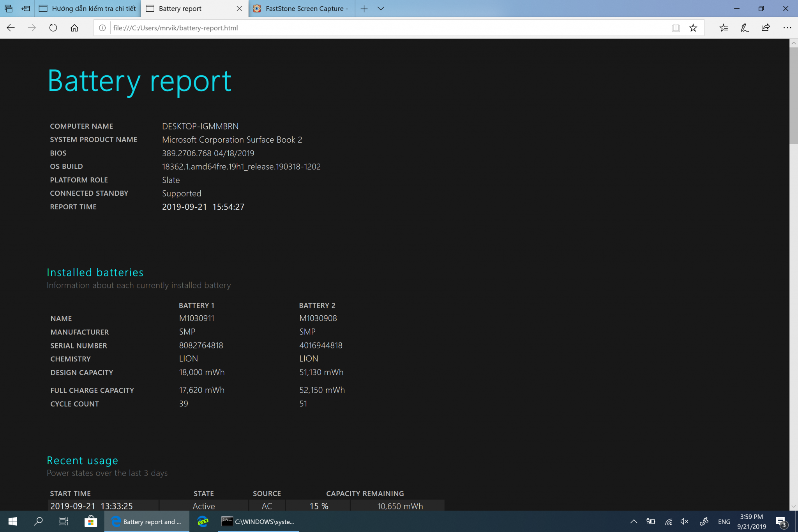Add page to favorites star icon
This screenshot has height=532, width=798.
click(x=693, y=28)
